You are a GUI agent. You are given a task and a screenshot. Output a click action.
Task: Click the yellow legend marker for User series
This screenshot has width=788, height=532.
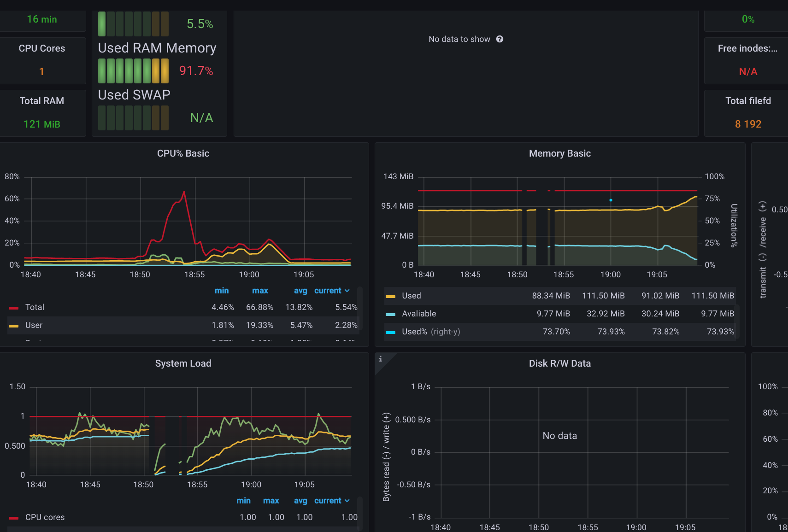(x=14, y=325)
